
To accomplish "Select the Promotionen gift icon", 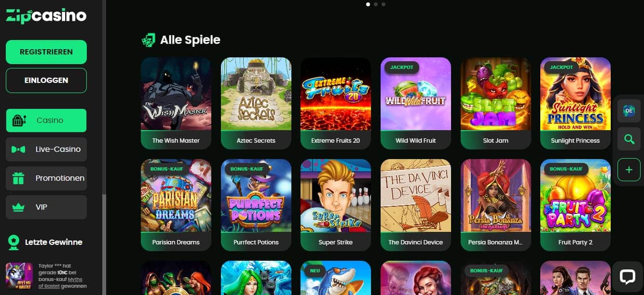I will click(x=18, y=178).
